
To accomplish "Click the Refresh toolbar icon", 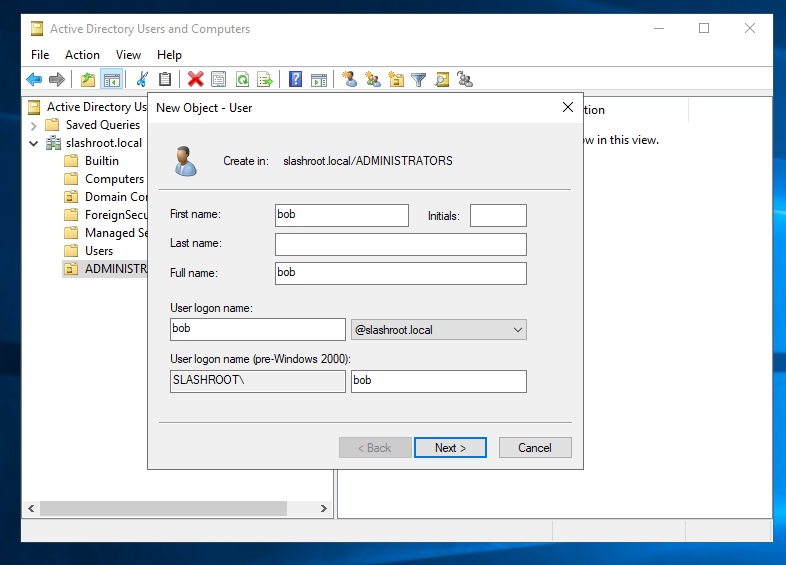I will pyautogui.click(x=242, y=80).
